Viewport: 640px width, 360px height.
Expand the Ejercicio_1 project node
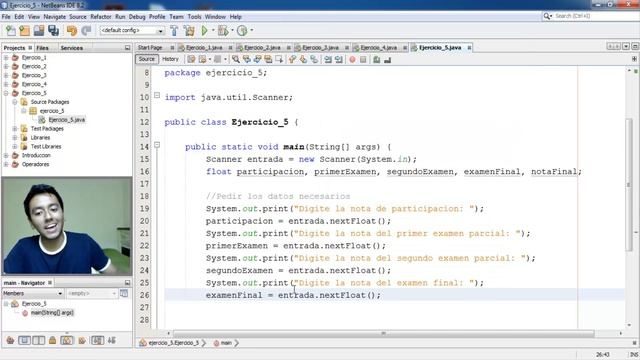click(6, 58)
